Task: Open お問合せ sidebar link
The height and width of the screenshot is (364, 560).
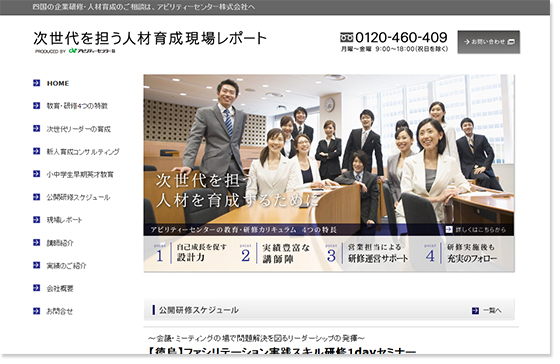Action: coord(60,311)
